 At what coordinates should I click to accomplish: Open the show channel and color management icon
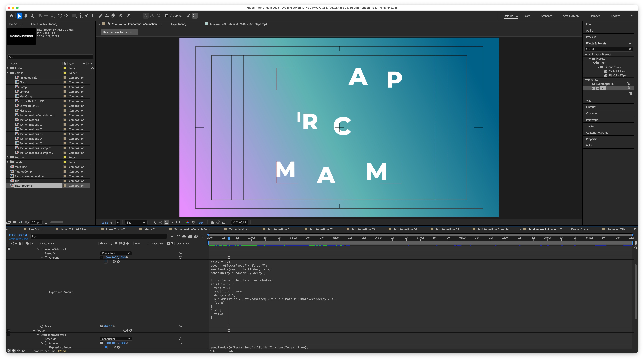[187, 222]
